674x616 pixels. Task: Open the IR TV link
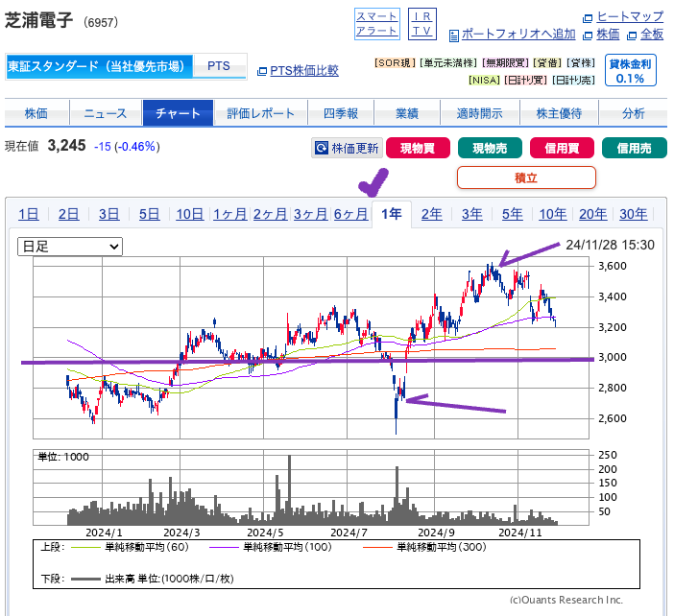422,24
